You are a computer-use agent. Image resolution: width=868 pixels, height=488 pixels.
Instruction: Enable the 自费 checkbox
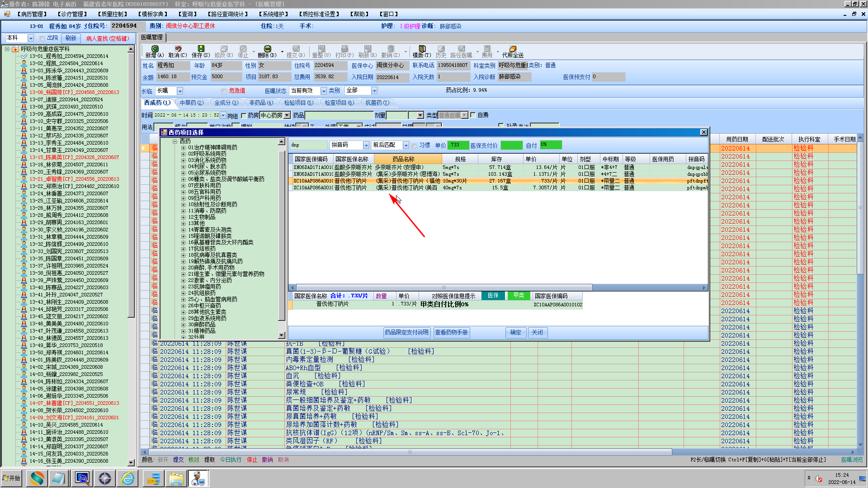click(473, 115)
